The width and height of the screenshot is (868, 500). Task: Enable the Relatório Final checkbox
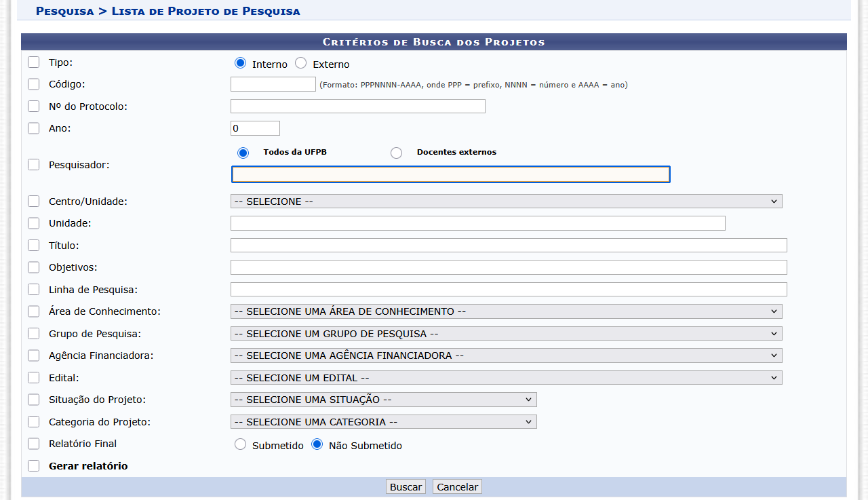pos(34,444)
